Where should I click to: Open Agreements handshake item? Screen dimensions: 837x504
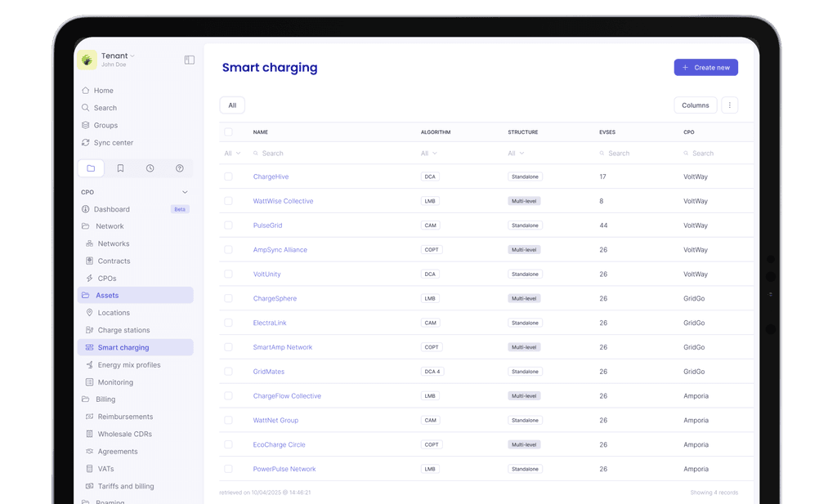click(118, 451)
